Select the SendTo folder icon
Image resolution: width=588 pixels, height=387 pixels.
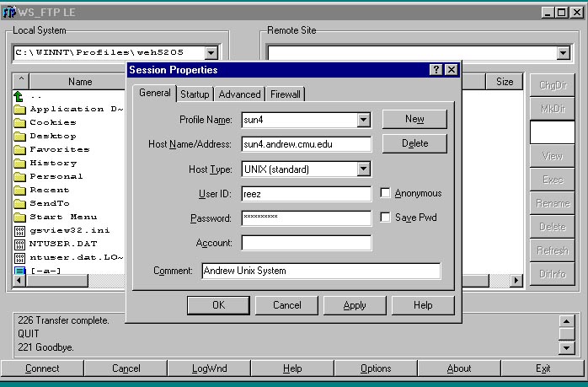[x=19, y=203]
